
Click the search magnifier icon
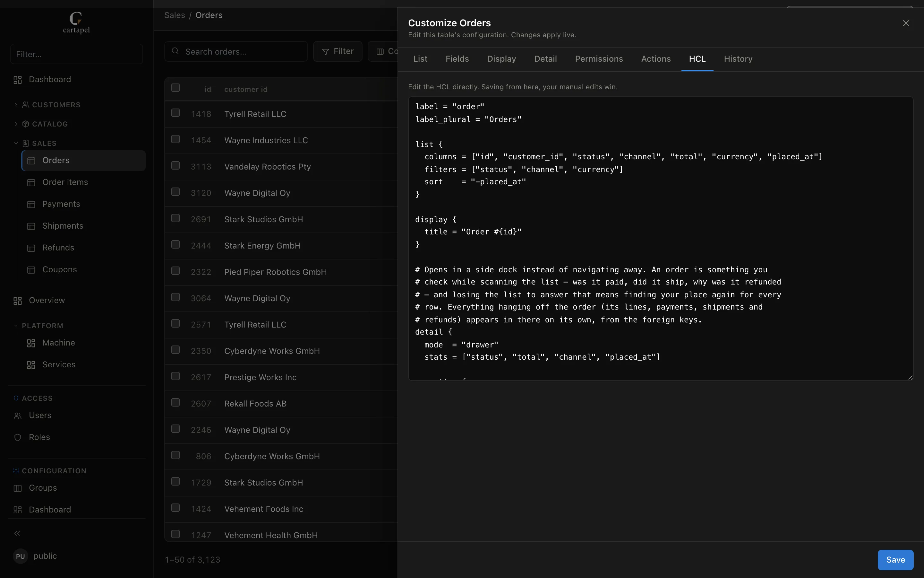pos(175,51)
